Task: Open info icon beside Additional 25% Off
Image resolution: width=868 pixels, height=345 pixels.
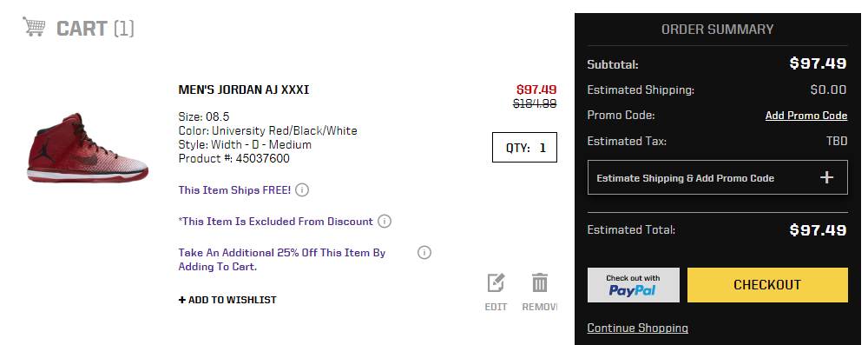Action: 424,252
